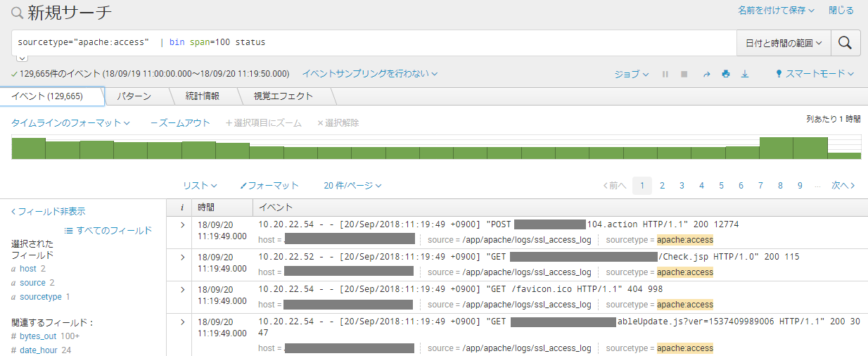Go to results page 3
This screenshot has height=356, width=868.
click(682, 185)
